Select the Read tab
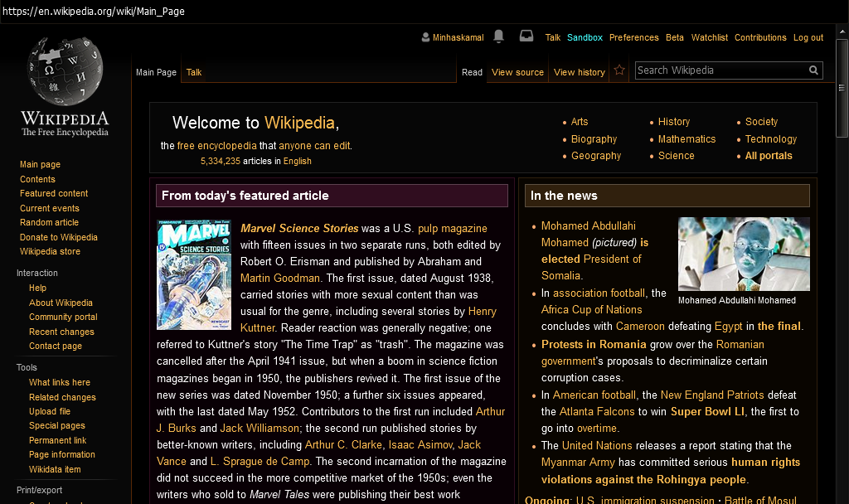This screenshot has height=504, width=849. pos(472,73)
